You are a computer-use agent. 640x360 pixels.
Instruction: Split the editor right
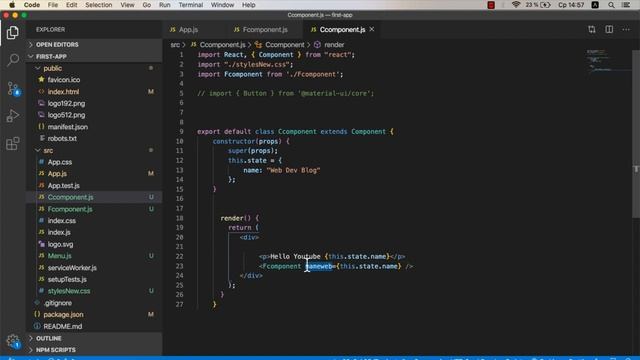[x=609, y=29]
